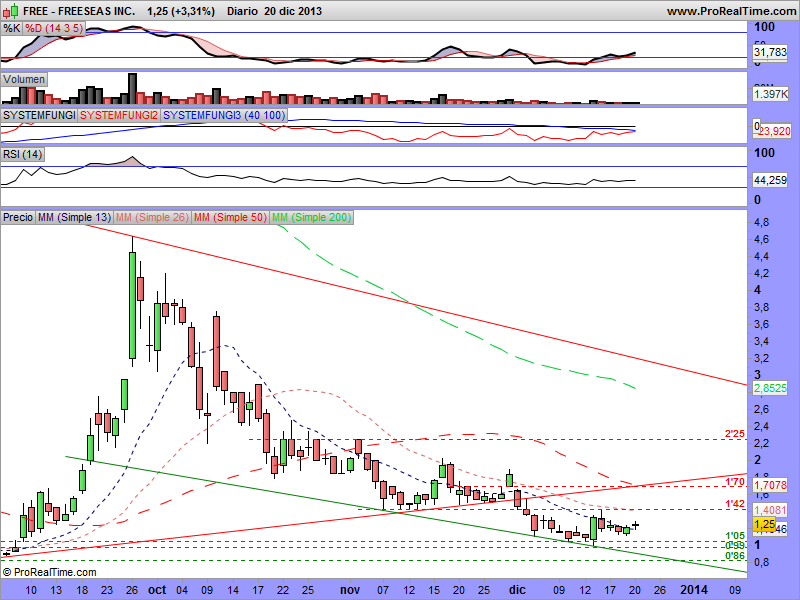800x600 pixels.
Task: Click the red value 23,920 on the axis
Action: 774,131
